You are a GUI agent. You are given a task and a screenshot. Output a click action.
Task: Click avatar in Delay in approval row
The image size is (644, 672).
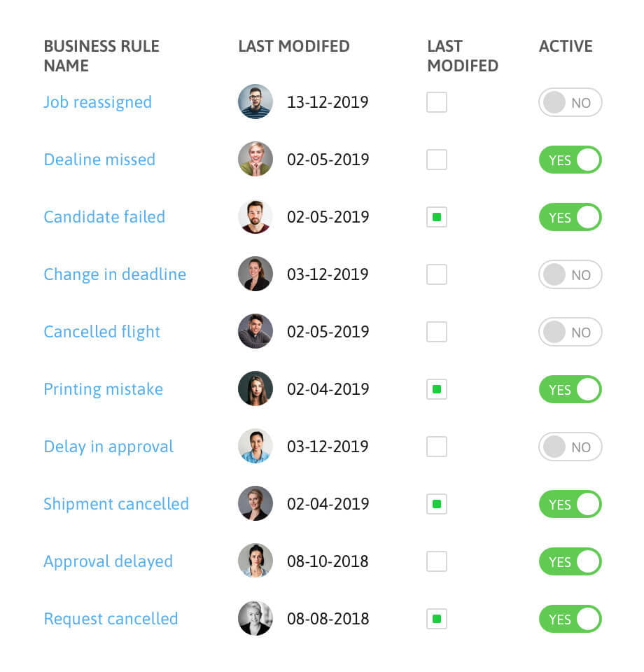pyautogui.click(x=255, y=447)
